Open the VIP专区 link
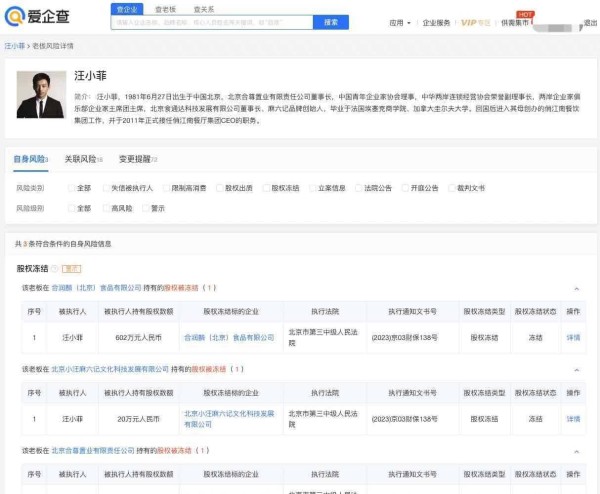 click(475, 23)
